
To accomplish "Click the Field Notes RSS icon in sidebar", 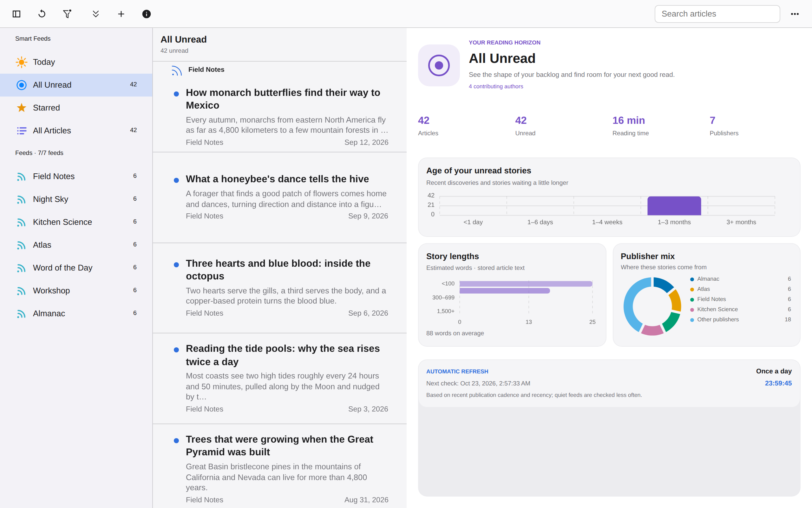I will pos(22,177).
